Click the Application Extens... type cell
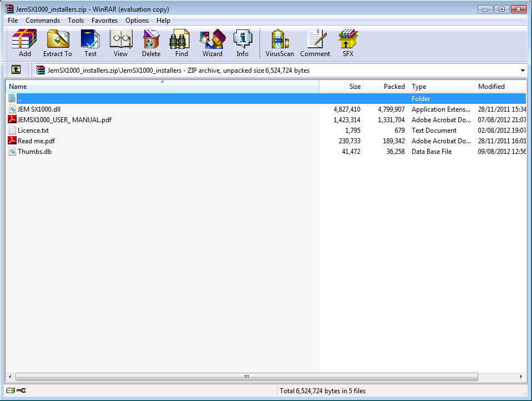Viewport: 532px width, 401px height. tap(441, 109)
